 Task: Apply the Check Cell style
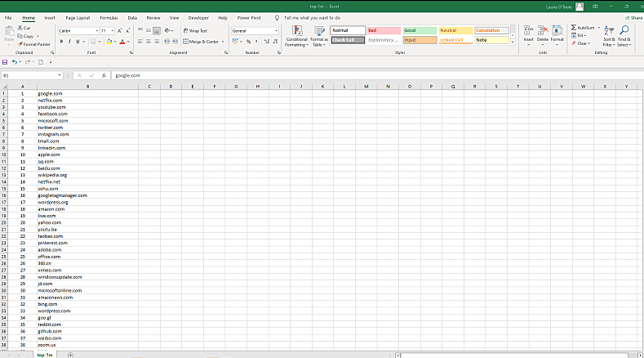(x=348, y=40)
